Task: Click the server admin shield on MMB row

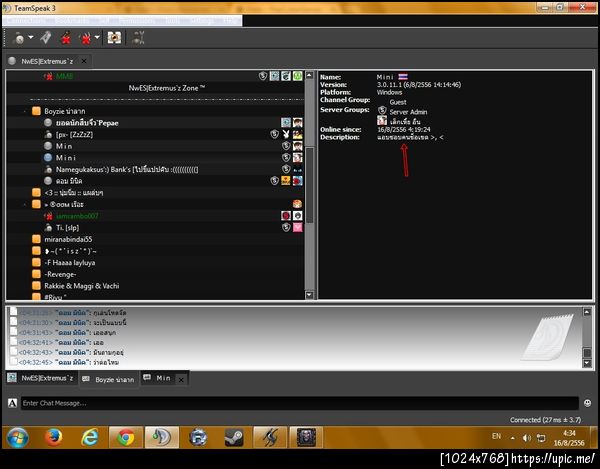Action: [x=262, y=76]
